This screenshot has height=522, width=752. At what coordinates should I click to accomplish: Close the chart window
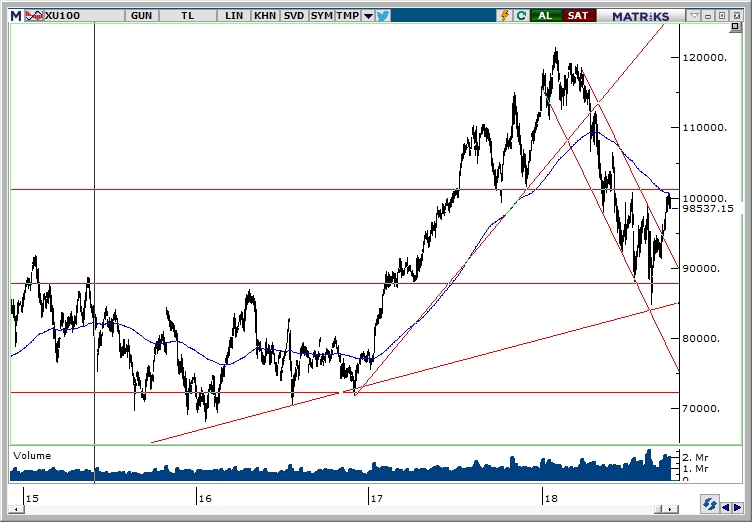click(x=736, y=16)
